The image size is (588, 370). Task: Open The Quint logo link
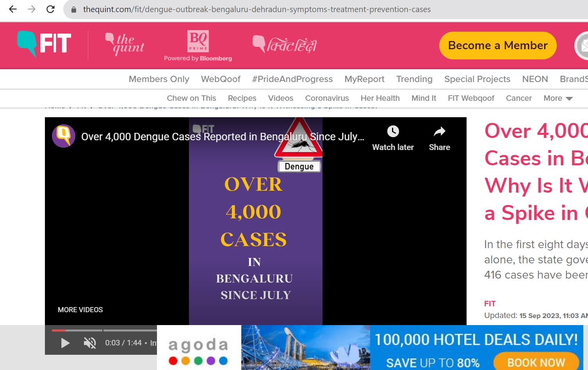click(125, 44)
